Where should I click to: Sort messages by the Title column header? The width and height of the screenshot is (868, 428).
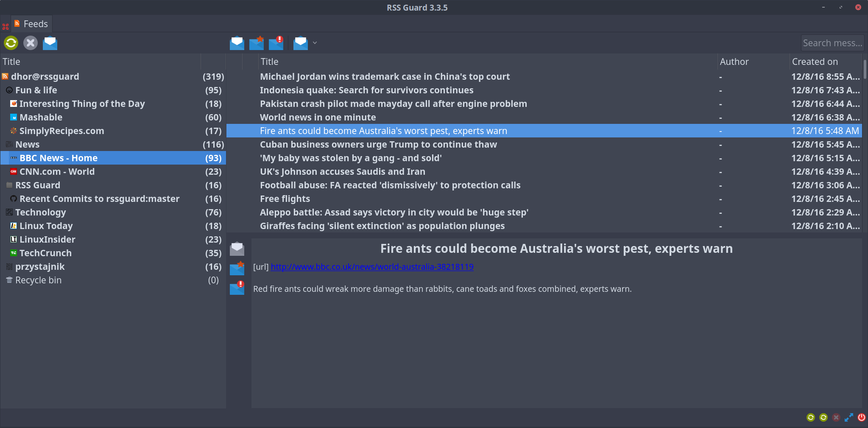tap(488, 62)
